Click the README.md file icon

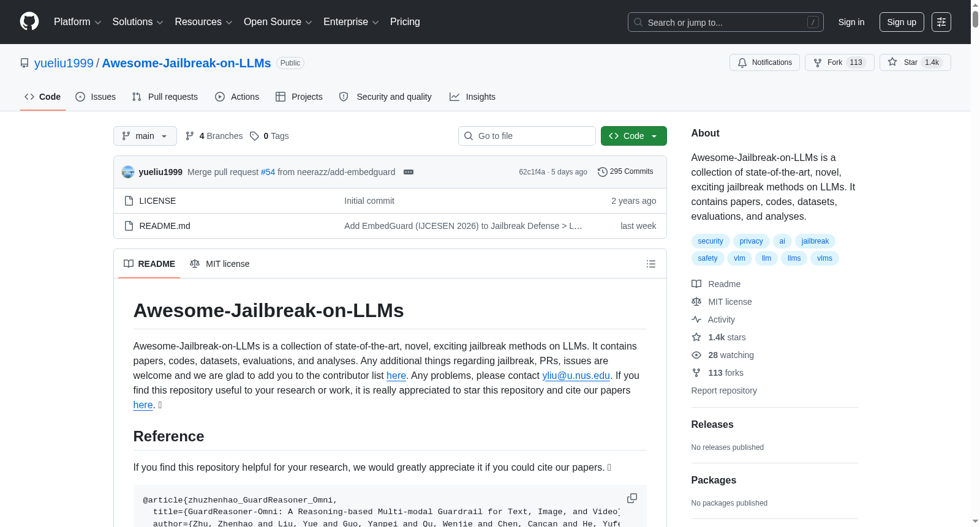tap(129, 226)
